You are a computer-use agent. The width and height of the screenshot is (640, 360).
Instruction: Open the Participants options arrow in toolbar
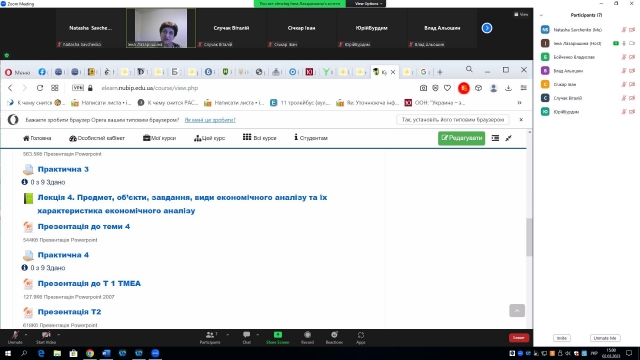click(x=227, y=335)
